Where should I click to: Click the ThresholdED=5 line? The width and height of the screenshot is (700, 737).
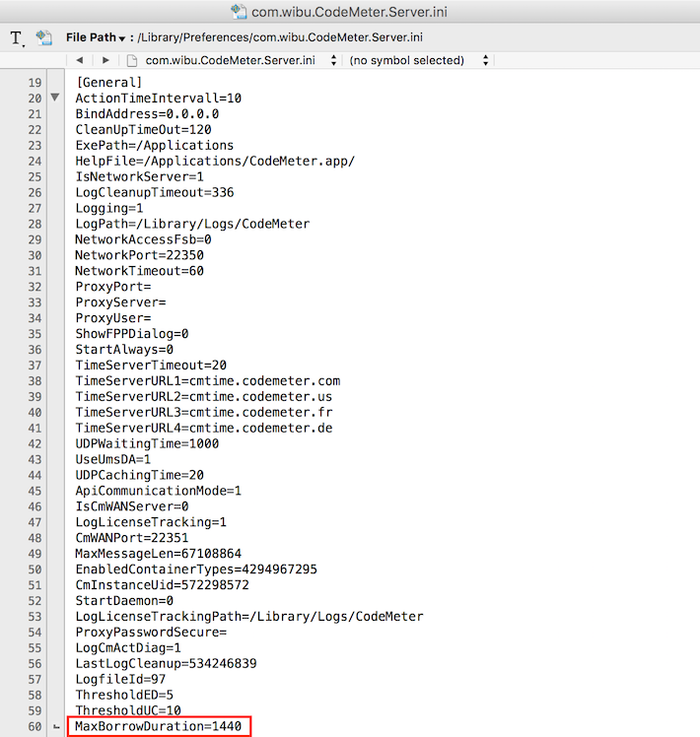tap(124, 696)
